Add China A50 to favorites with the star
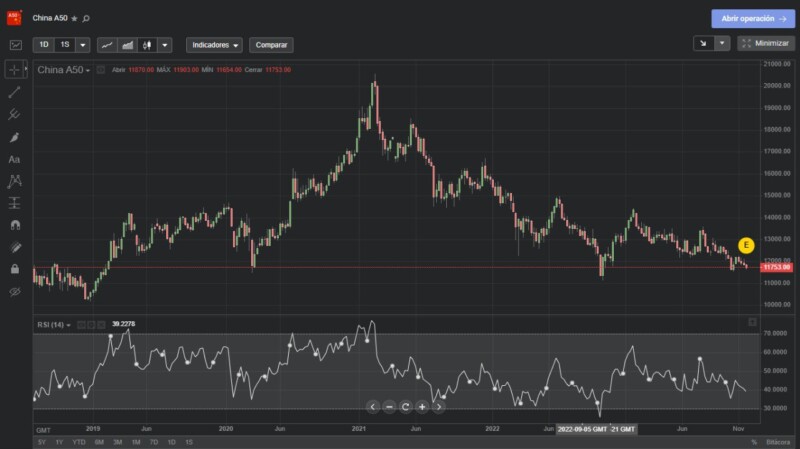 point(74,18)
